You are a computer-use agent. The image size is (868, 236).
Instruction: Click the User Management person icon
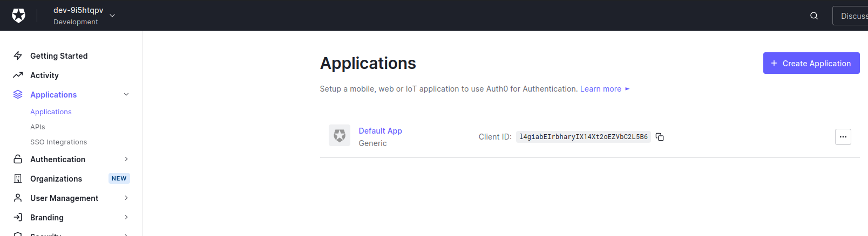click(18, 198)
